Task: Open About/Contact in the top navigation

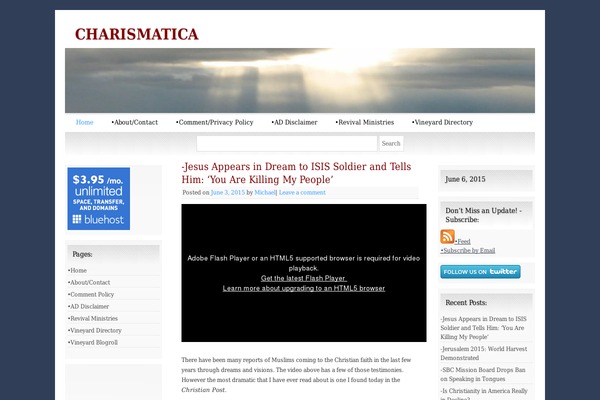Action: pos(135,122)
